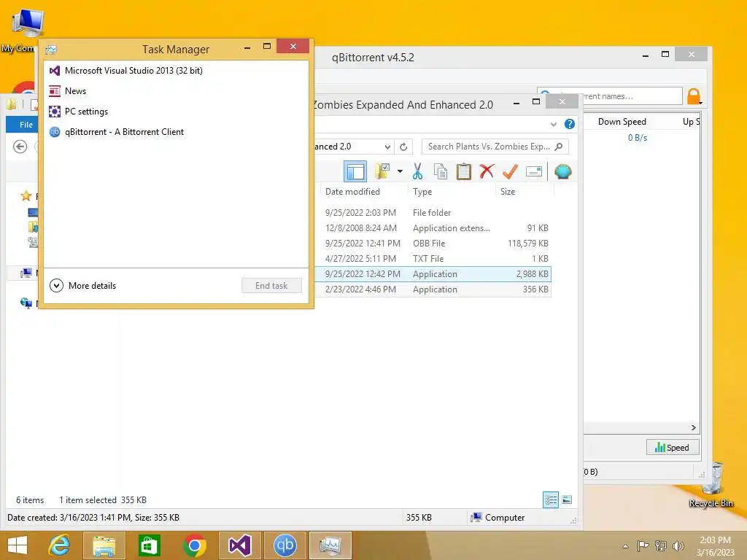747x560 pixels.
Task: Click the Task Manager taskbar icon
Action: coord(330,545)
